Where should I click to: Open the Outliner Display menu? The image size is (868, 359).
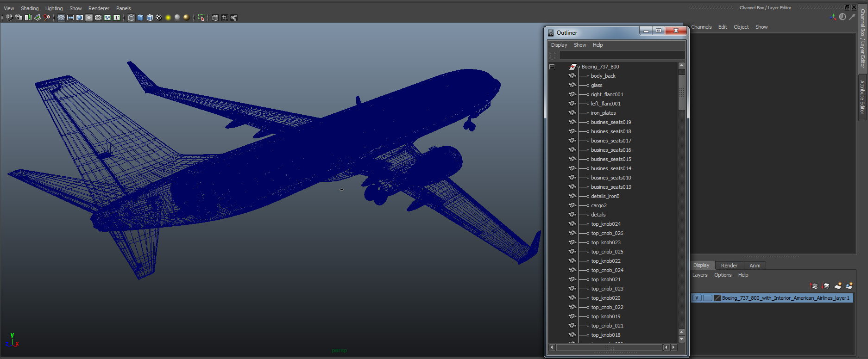559,45
